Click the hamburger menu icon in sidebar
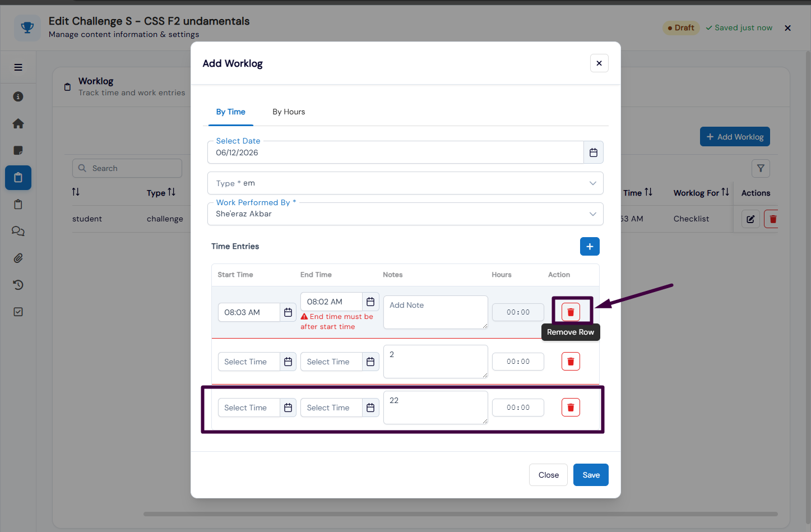This screenshot has width=811, height=532. 18,67
